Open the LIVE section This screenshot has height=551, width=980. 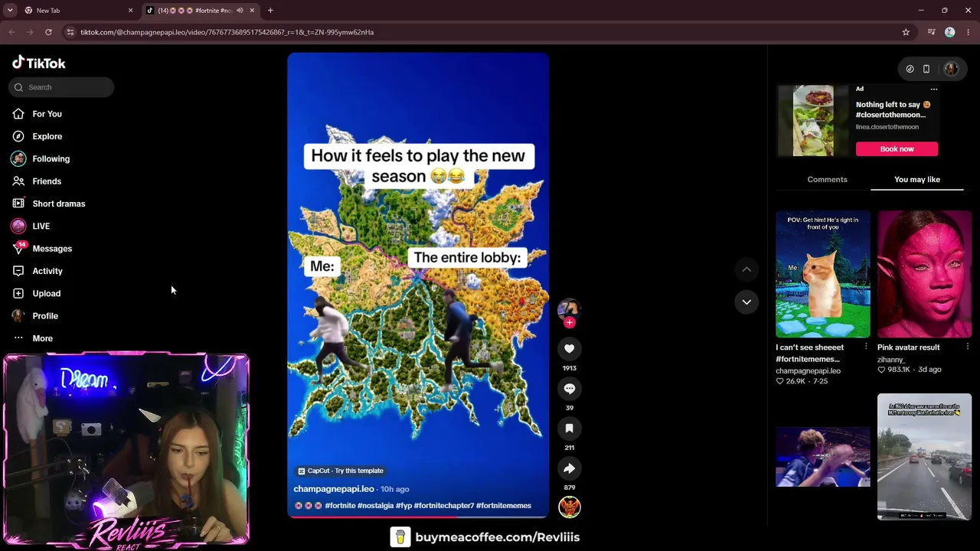(41, 226)
